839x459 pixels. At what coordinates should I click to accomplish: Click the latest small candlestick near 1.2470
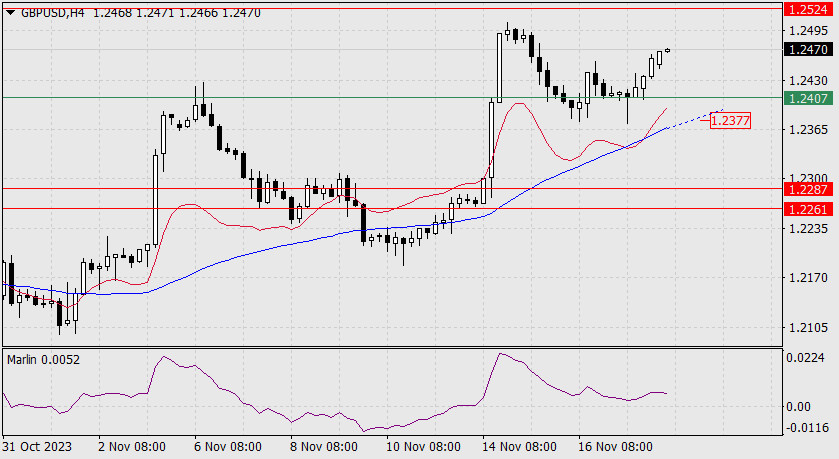[667, 50]
